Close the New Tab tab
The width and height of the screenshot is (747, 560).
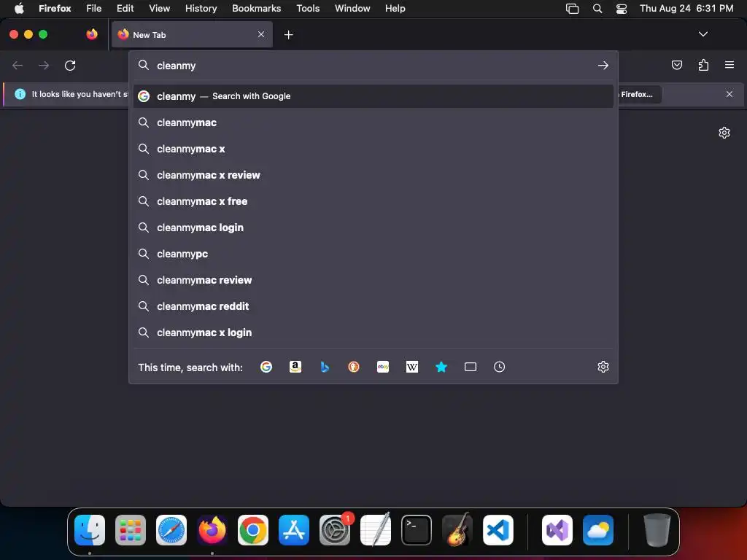pyautogui.click(x=261, y=34)
